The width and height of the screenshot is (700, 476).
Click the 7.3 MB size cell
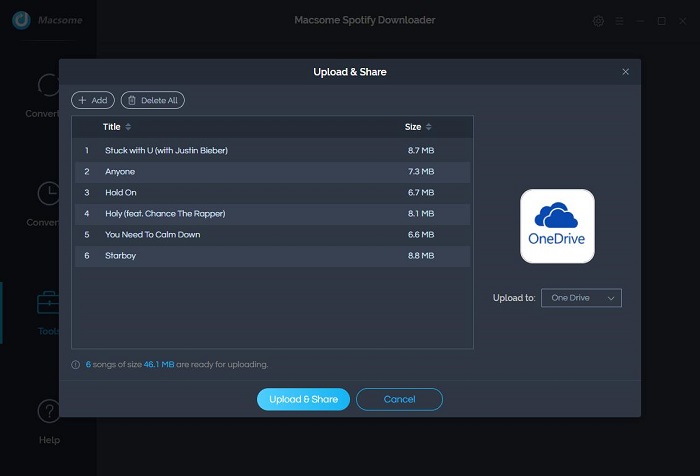(421, 171)
